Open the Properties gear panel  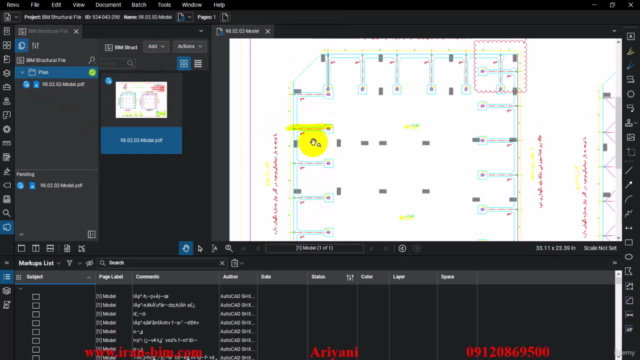[7, 129]
